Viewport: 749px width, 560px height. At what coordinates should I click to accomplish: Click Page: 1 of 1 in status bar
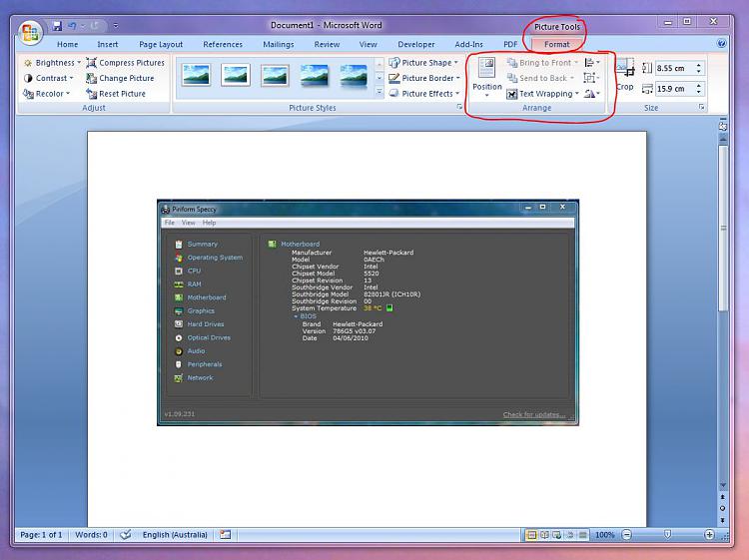pyautogui.click(x=41, y=535)
